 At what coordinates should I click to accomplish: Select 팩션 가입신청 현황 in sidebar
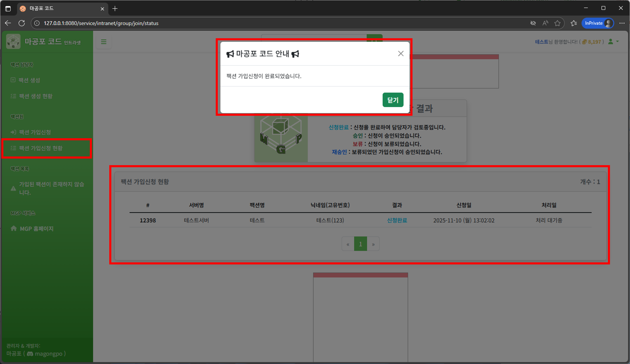[x=40, y=148]
